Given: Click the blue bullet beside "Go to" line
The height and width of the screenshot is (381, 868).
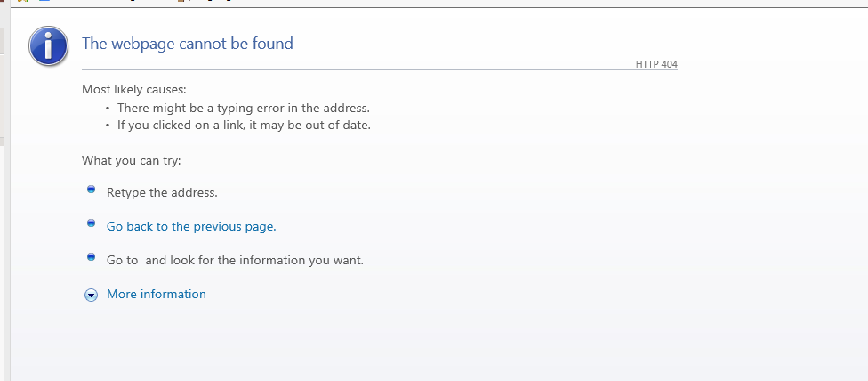Looking at the screenshot, I should coord(91,257).
